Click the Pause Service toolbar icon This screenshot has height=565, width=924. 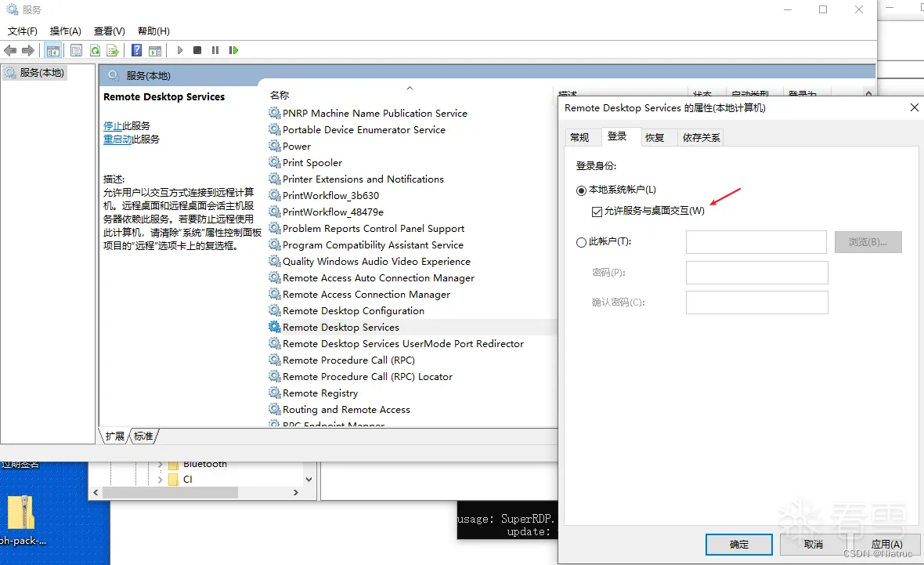[x=215, y=51]
